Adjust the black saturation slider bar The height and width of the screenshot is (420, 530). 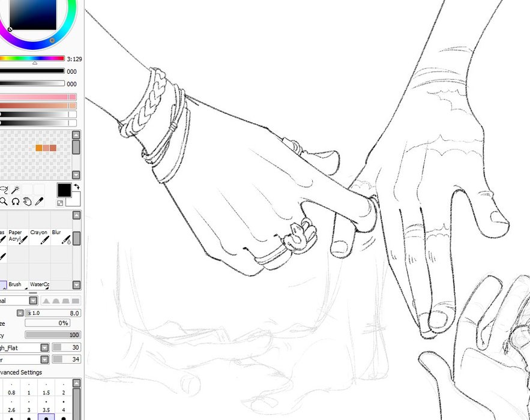(32, 71)
